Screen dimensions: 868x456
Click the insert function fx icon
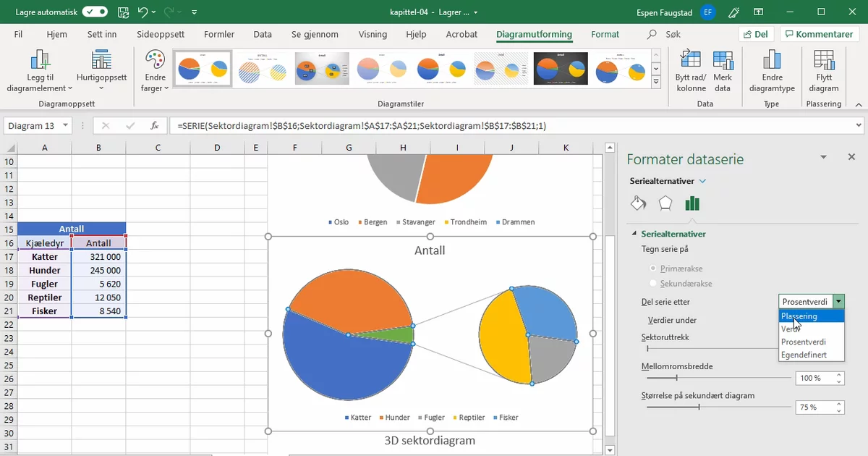point(154,125)
